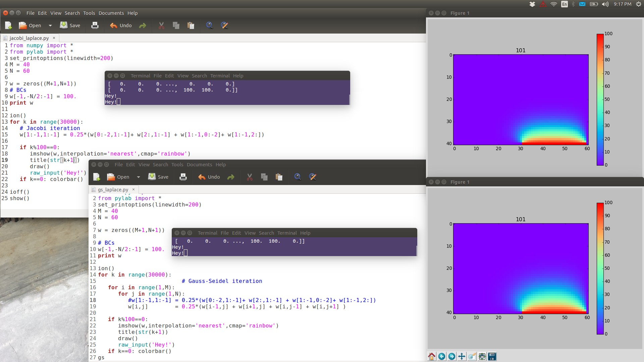Print the gs_laplace.py document
The width and height of the screenshot is (644, 362).
point(183,177)
